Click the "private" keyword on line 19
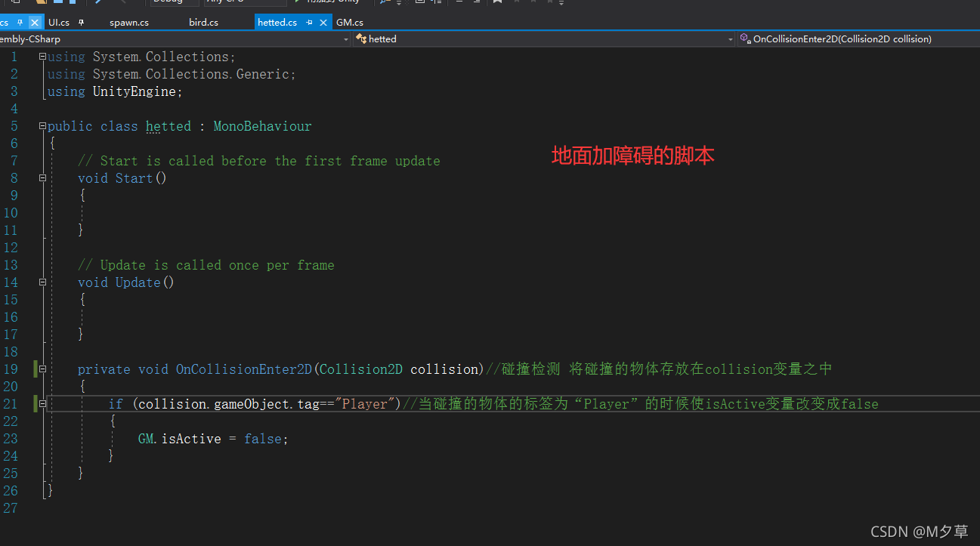Viewport: 980px width, 546px height. point(104,369)
